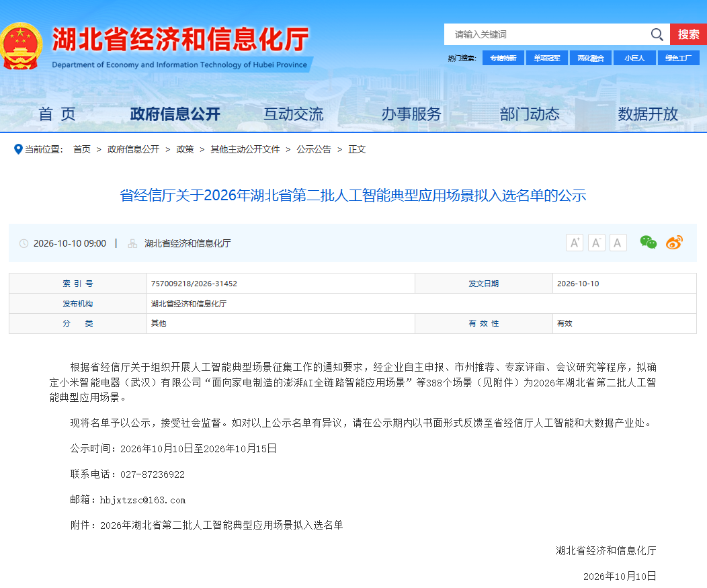Image resolution: width=707 pixels, height=588 pixels.
Task: Click breadcrumb link 其他主动公开文件
Action: coord(245,149)
